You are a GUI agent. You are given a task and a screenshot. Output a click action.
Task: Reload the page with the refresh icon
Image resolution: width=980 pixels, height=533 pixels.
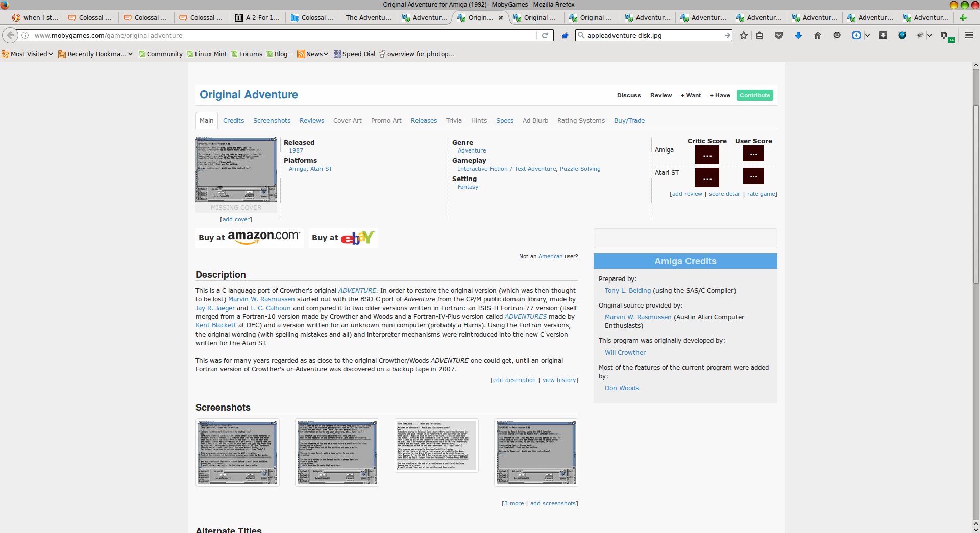coord(545,35)
